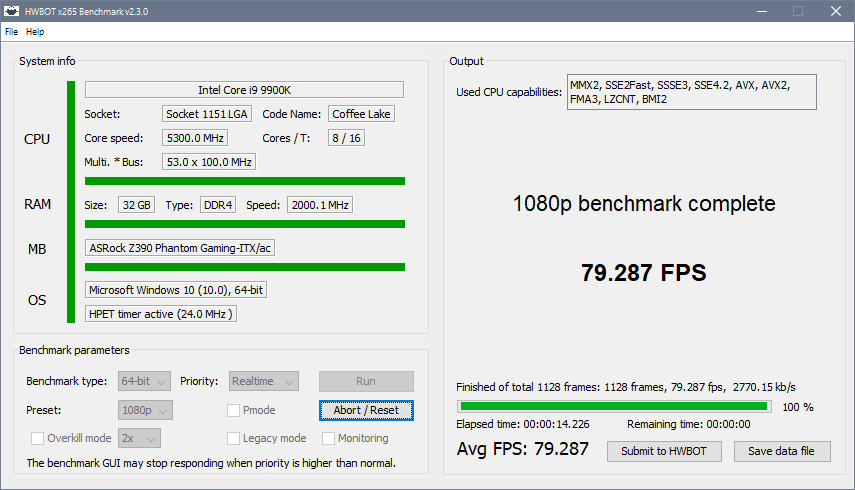Viewport: 855px width, 490px height.
Task: Click the GUI priority warning text
Action: pos(211,463)
